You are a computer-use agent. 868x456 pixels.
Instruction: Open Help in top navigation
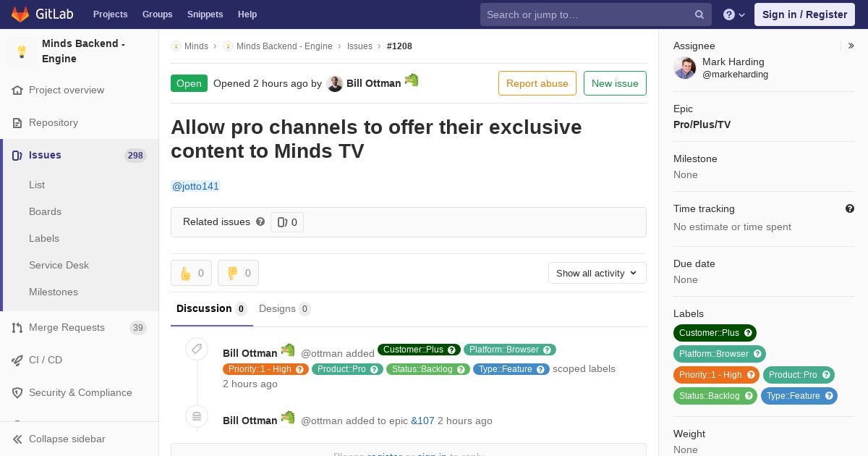(x=247, y=14)
